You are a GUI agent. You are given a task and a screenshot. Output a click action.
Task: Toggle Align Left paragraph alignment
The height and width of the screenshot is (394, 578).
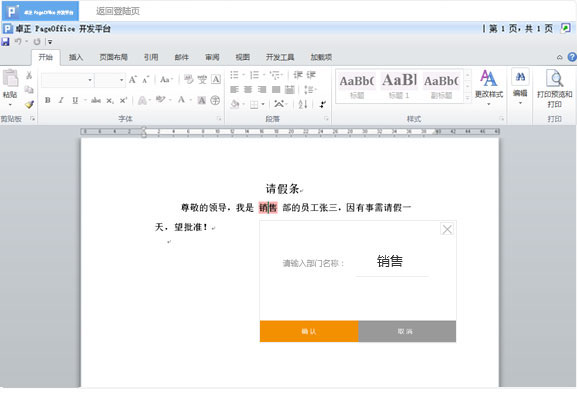coord(234,90)
